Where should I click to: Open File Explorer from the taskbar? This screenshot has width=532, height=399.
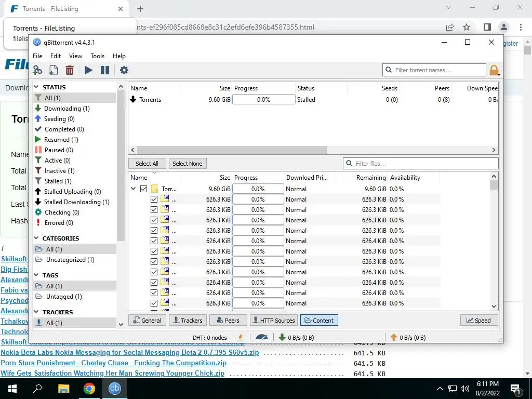(63, 389)
